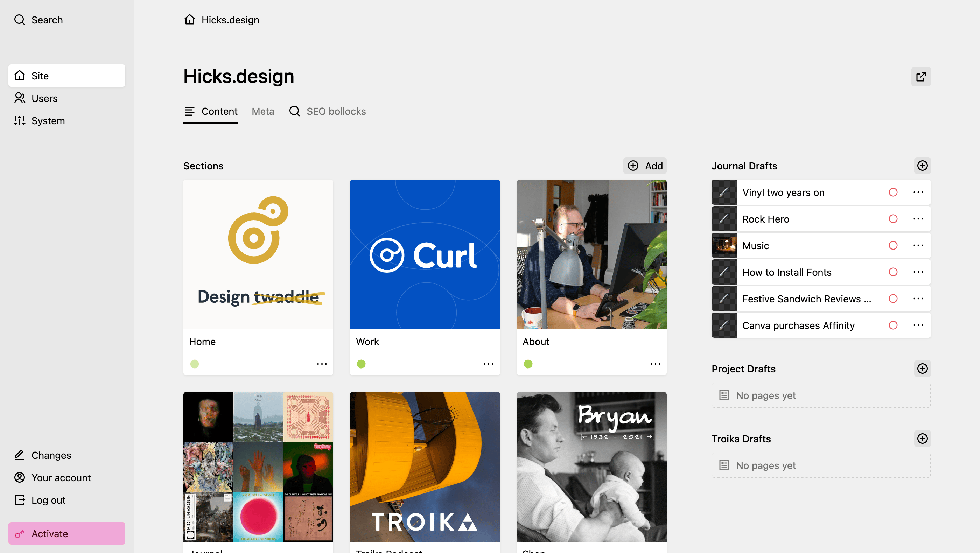Switch to the Meta tab
This screenshot has width=980, height=553.
(263, 111)
